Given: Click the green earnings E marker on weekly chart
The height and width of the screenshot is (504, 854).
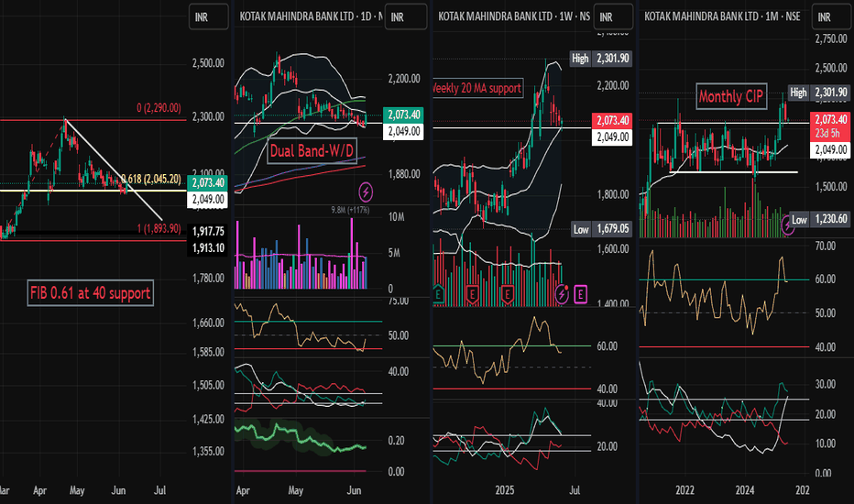Looking at the screenshot, I should tap(438, 294).
